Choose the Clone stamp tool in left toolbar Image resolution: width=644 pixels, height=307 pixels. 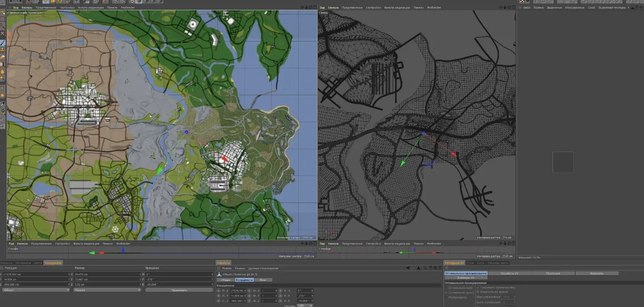(3, 49)
